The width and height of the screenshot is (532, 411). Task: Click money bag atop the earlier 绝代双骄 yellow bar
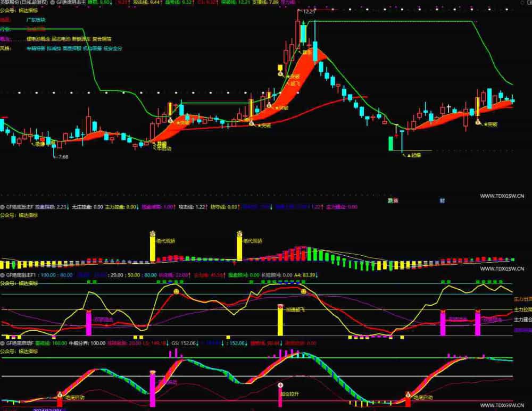tap(152, 233)
